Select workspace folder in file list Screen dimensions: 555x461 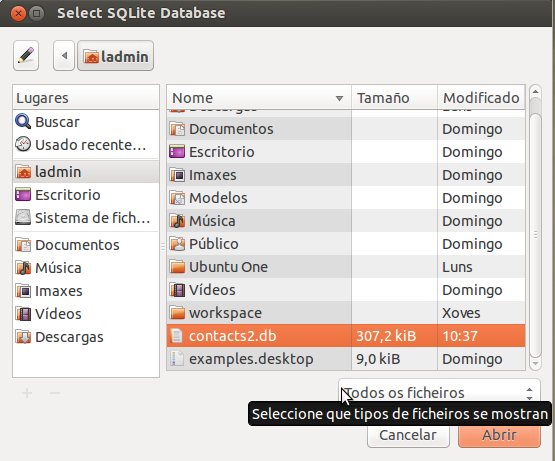coord(346,313)
